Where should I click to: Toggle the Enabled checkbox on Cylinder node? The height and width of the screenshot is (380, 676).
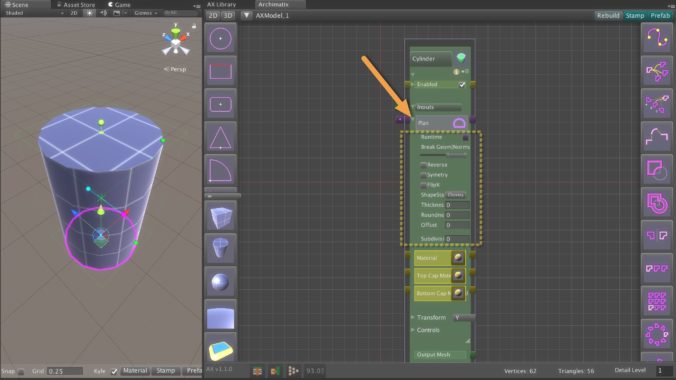pyautogui.click(x=462, y=85)
